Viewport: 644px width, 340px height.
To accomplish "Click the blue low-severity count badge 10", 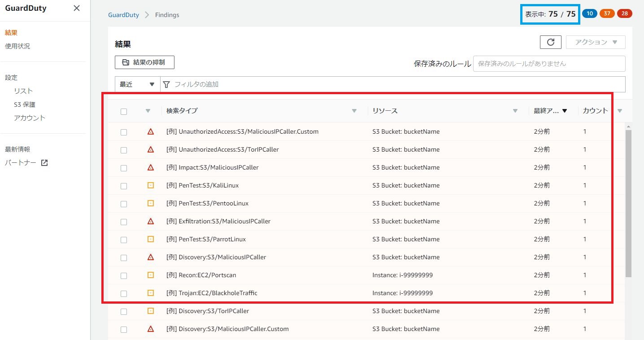I will pos(590,13).
